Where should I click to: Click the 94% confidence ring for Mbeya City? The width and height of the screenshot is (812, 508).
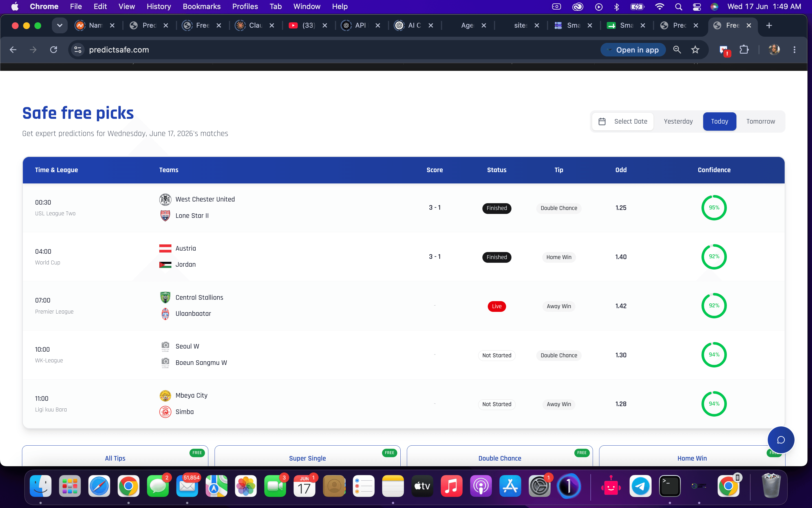click(x=714, y=404)
